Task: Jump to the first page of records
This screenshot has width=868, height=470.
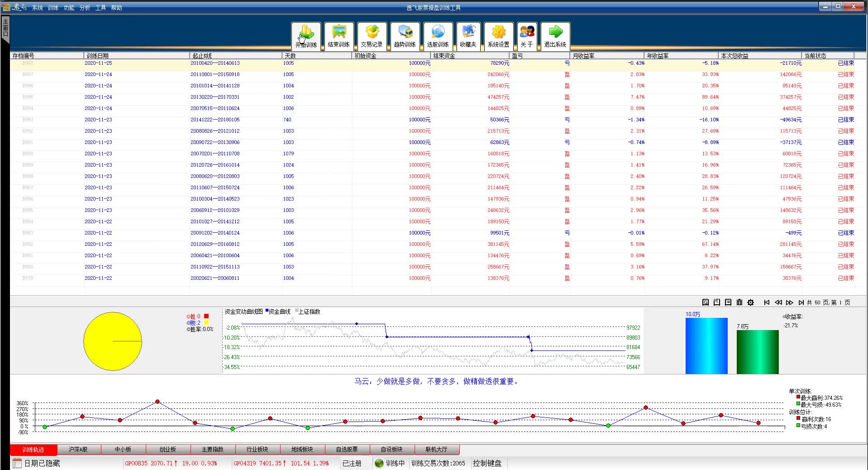Action: [767, 302]
